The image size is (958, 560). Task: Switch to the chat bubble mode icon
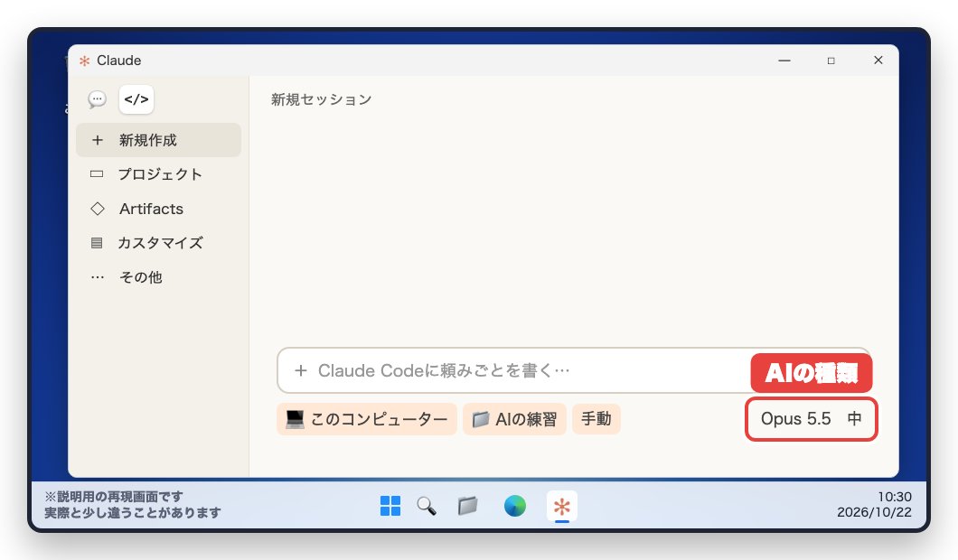point(97,99)
